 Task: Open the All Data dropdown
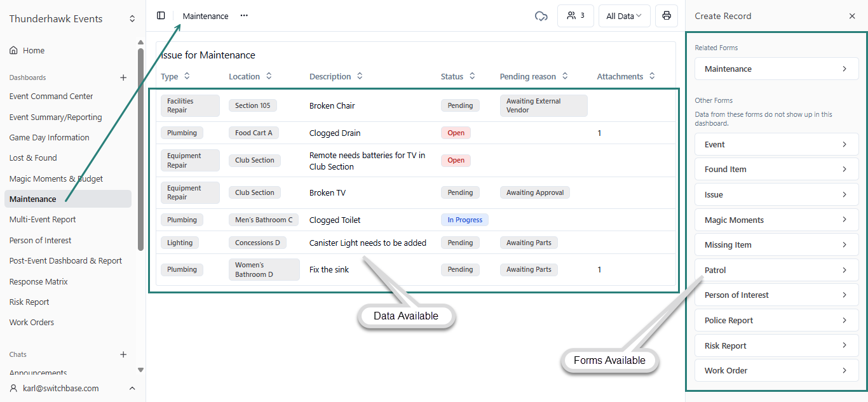tap(624, 16)
